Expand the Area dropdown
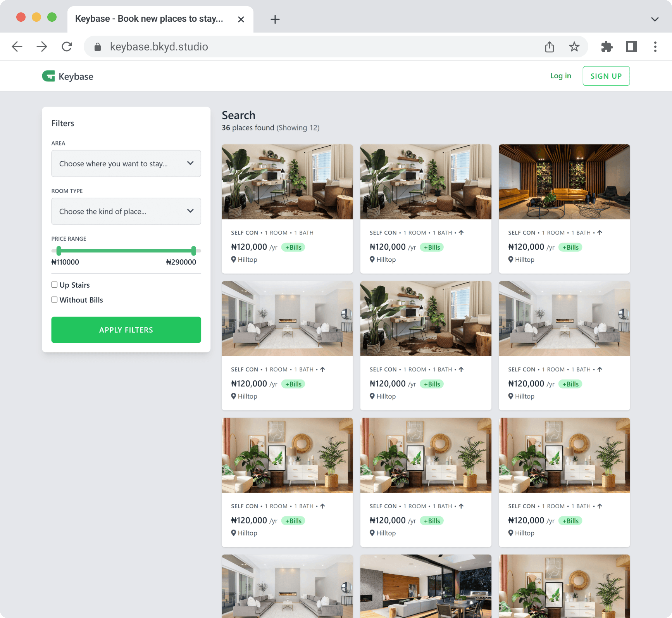Viewport: 672px width, 618px height. pyautogui.click(x=126, y=164)
